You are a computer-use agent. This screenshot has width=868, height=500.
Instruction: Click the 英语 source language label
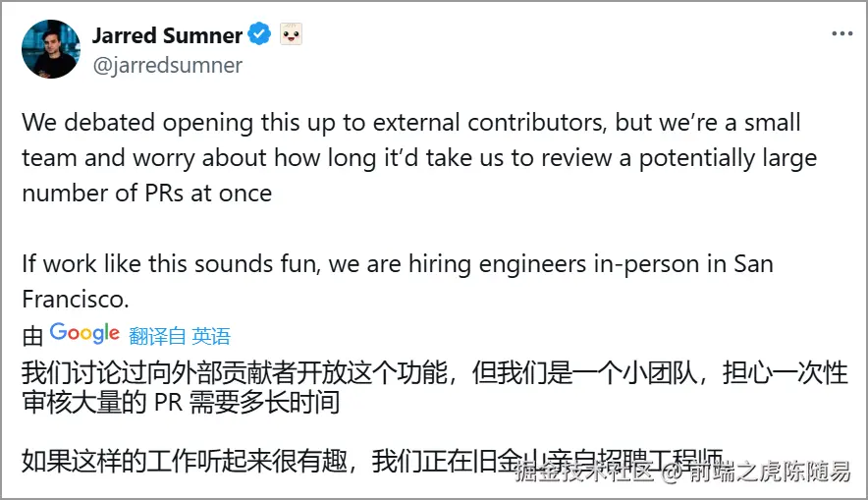211,336
